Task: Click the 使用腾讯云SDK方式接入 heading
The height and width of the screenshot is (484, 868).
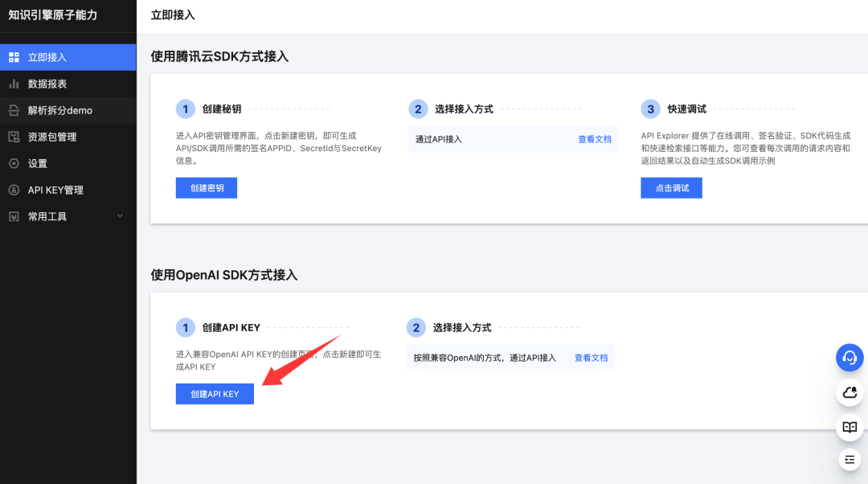Action: coord(219,56)
